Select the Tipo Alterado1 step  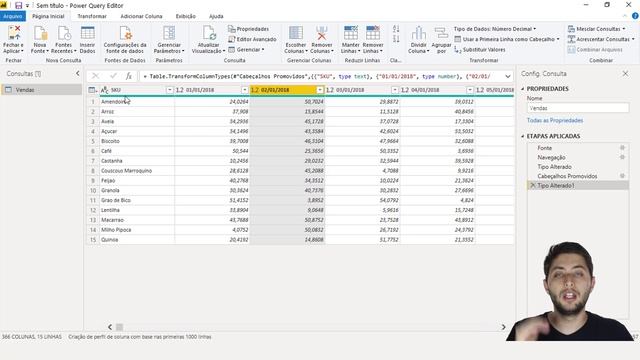point(577,185)
